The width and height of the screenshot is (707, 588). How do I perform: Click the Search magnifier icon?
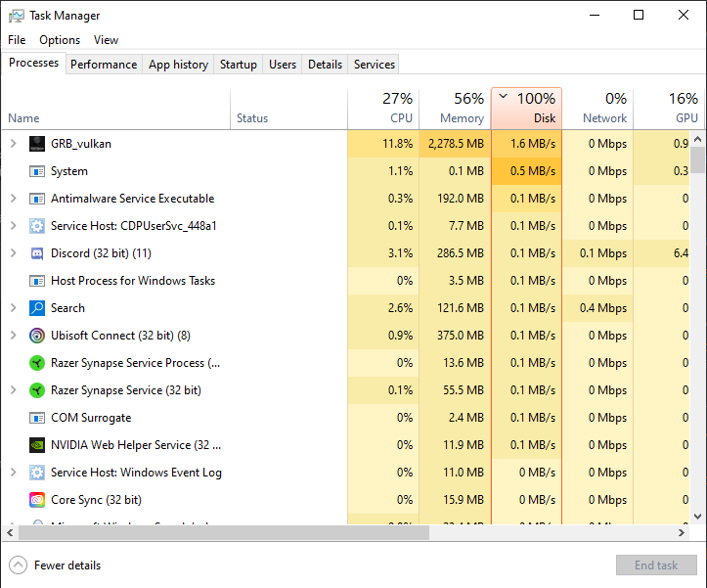(37, 308)
